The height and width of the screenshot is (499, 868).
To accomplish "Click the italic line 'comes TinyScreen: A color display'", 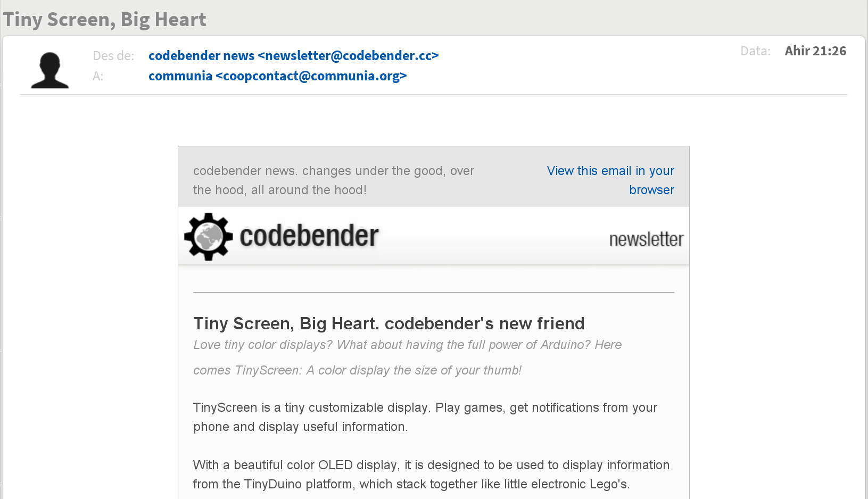I will click(x=357, y=370).
